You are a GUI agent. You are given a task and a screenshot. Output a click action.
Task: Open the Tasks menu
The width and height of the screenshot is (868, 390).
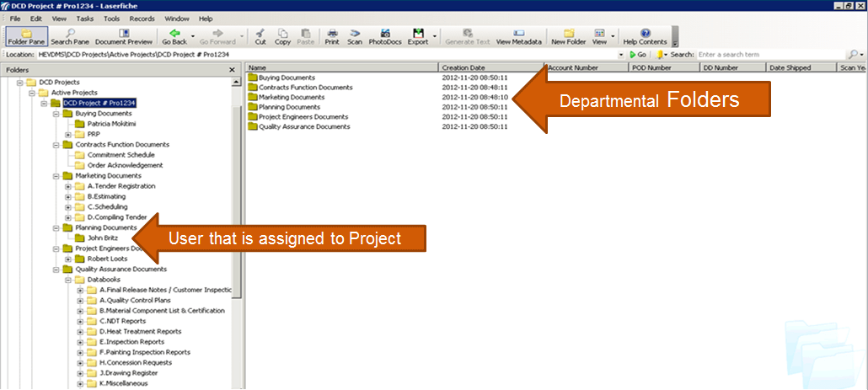(85, 18)
